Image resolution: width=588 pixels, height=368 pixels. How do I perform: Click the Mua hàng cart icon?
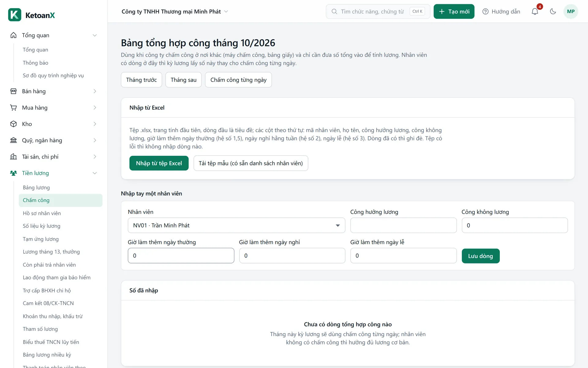click(x=13, y=108)
